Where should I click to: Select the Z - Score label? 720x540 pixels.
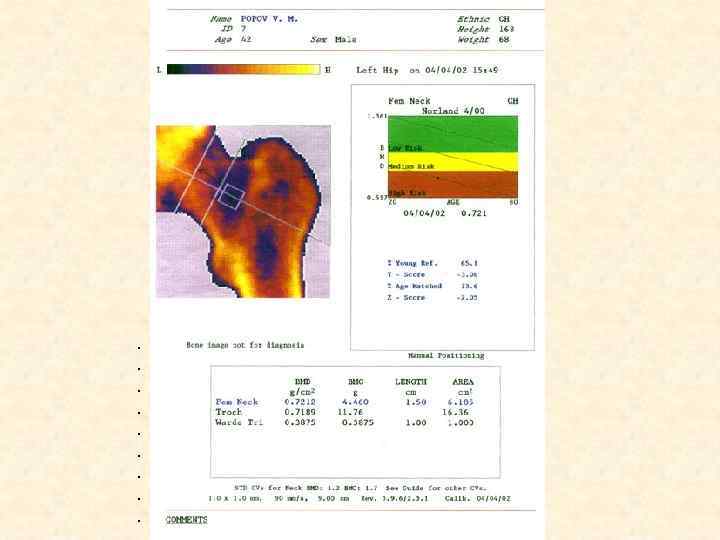(406, 298)
